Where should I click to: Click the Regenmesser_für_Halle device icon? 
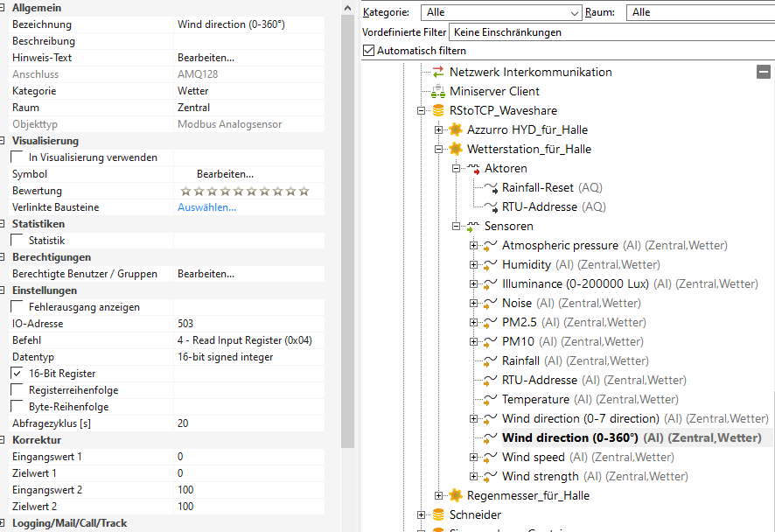[455, 495]
